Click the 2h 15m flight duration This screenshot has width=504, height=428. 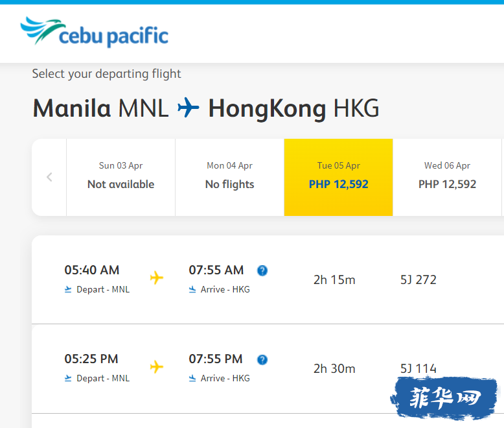pyautogui.click(x=334, y=280)
